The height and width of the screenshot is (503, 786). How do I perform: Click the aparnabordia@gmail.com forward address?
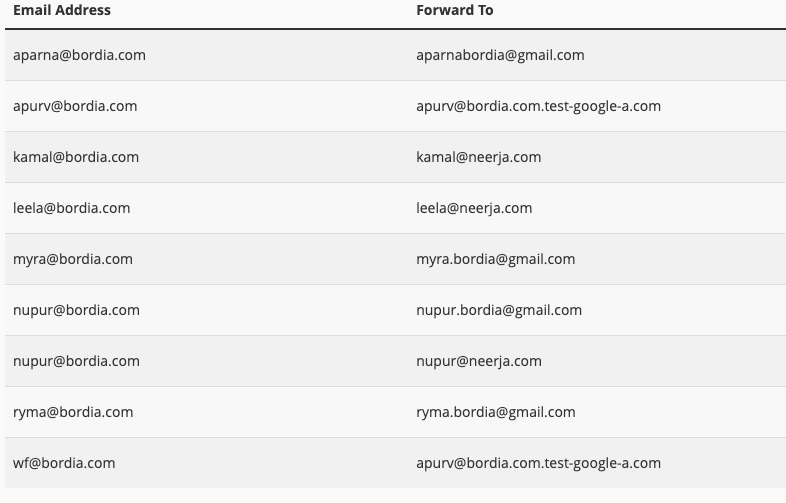pyautogui.click(x=500, y=55)
